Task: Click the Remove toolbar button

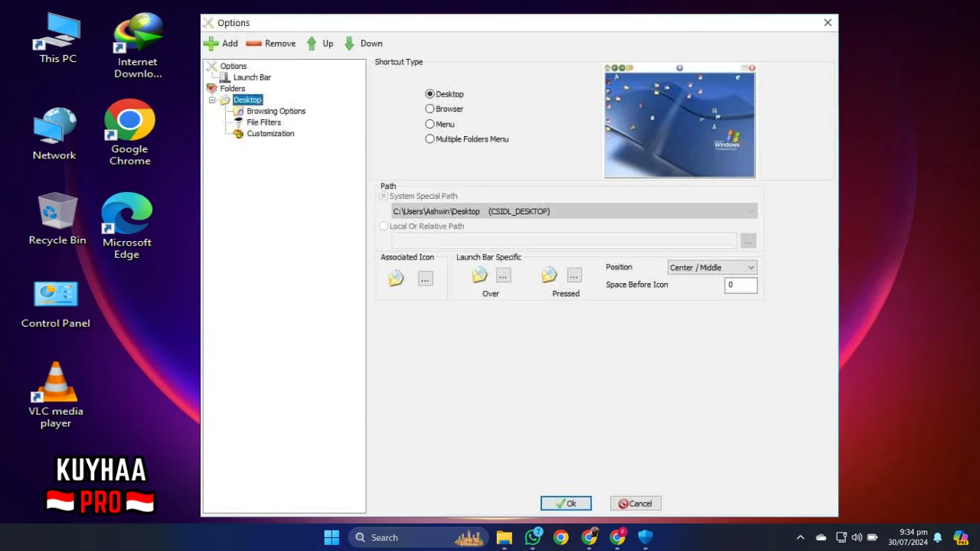Action: pyautogui.click(x=271, y=44)
